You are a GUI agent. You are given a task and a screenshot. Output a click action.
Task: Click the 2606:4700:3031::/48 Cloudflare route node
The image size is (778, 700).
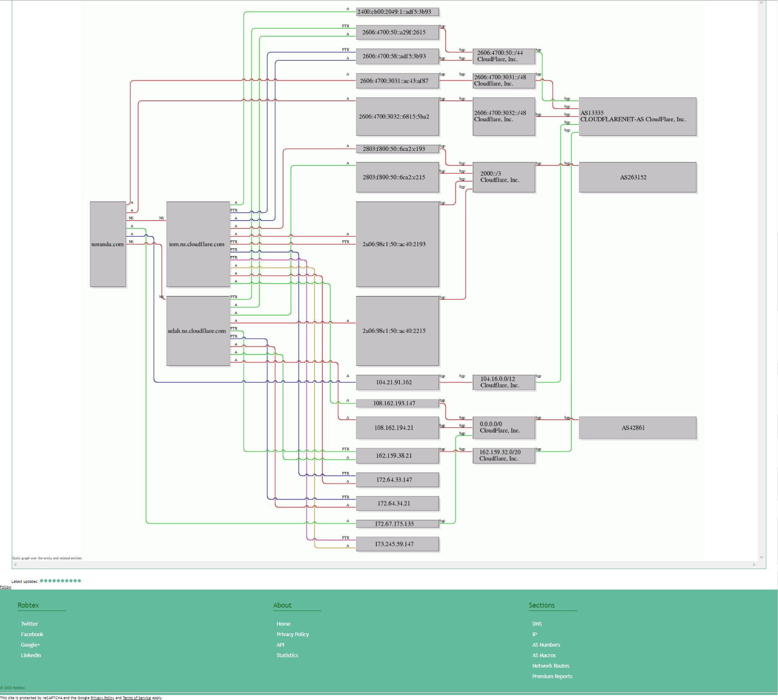504,81
